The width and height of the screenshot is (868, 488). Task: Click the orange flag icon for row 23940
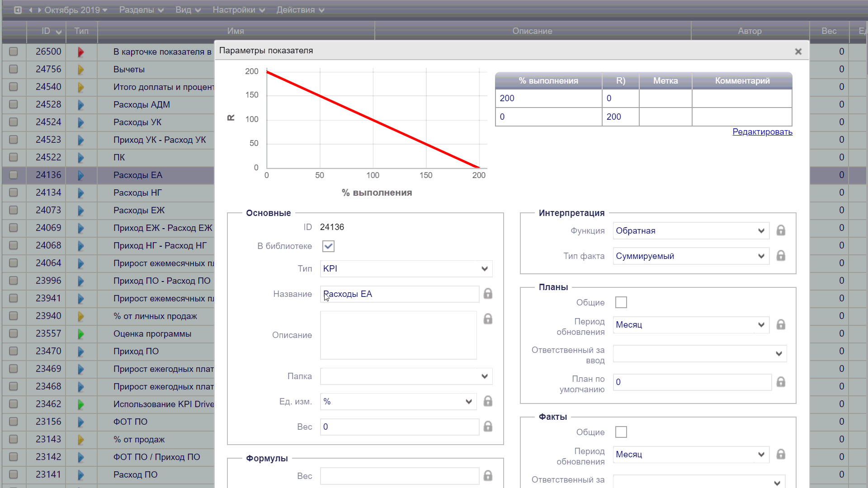click(x=81, y=316)
